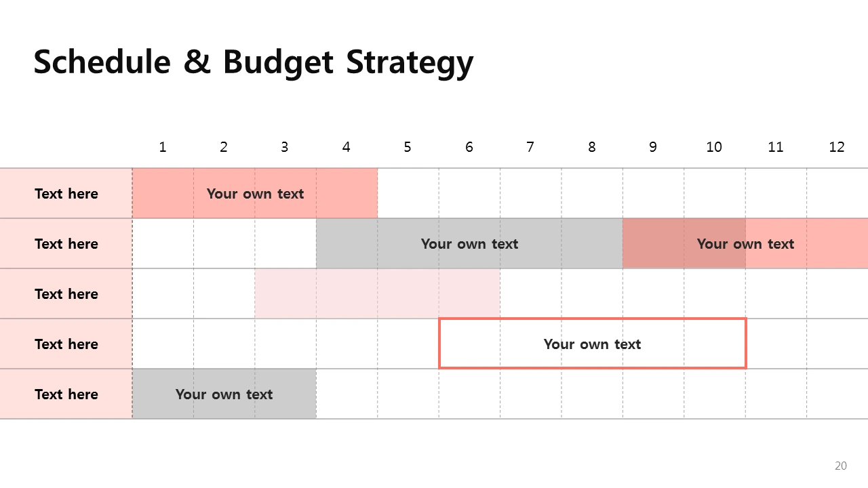Click the light pink empty bar in third row

tap(378, 294)
